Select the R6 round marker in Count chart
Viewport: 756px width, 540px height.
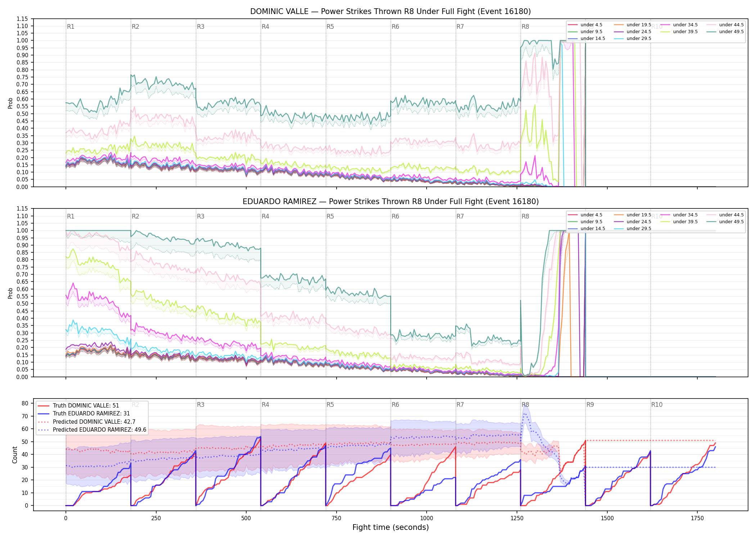395,405
